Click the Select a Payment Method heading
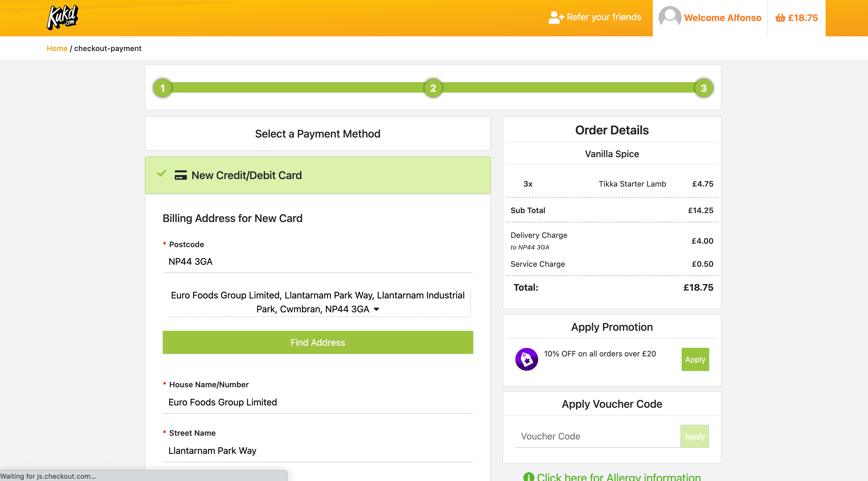The height and width of the screenshot is (481, 868). [317, 134]
